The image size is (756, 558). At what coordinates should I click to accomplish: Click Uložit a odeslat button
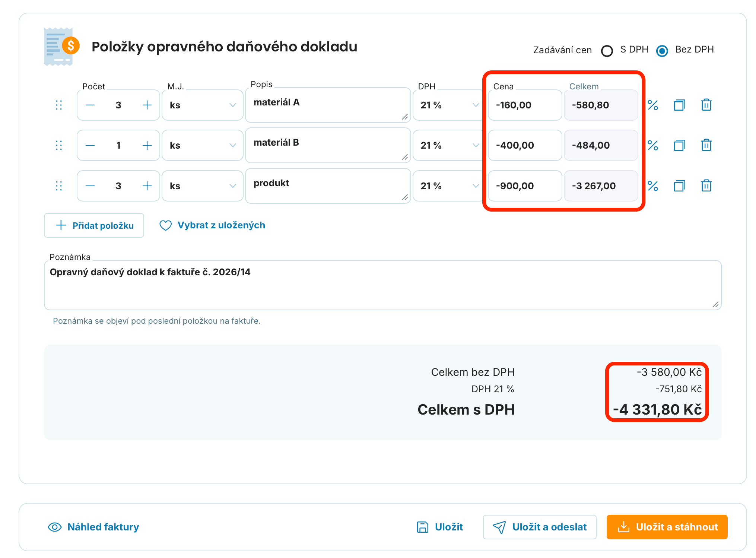pyautogui.click(x=540, y=527)
